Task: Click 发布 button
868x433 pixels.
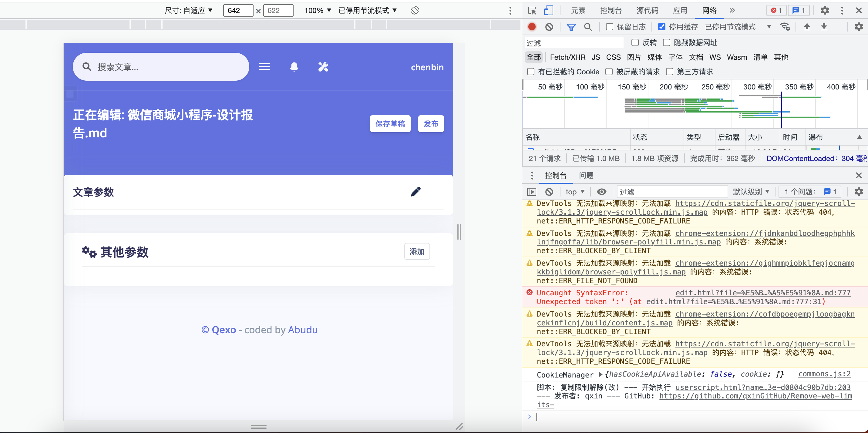Action: pyautogui.click(x=431, y=124)
